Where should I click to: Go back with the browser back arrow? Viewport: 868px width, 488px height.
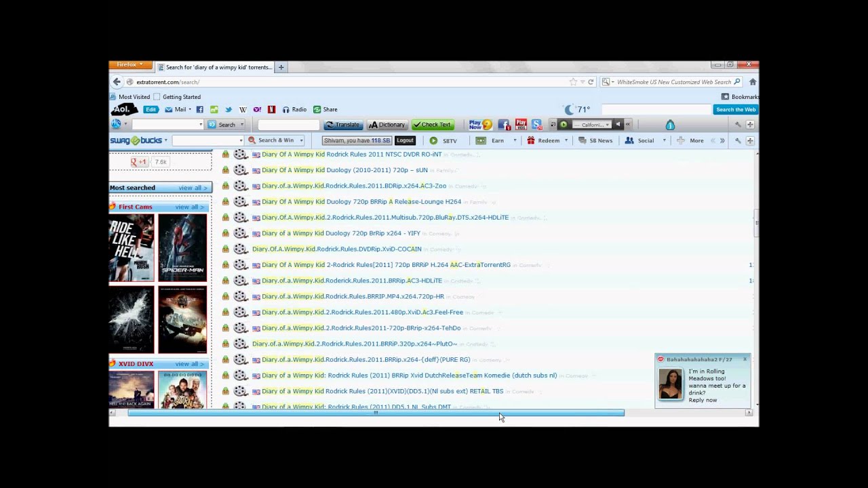[x=117, y=82]
